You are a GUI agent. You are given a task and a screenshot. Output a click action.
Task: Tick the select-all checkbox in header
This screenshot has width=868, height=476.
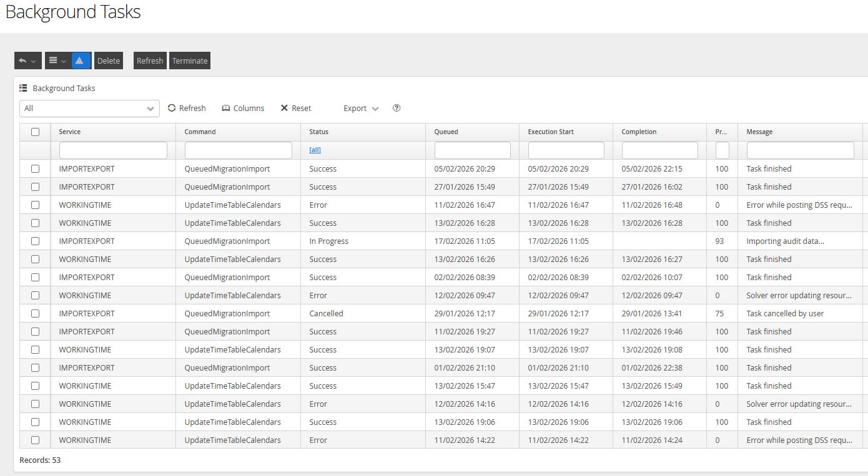point(36,132)
